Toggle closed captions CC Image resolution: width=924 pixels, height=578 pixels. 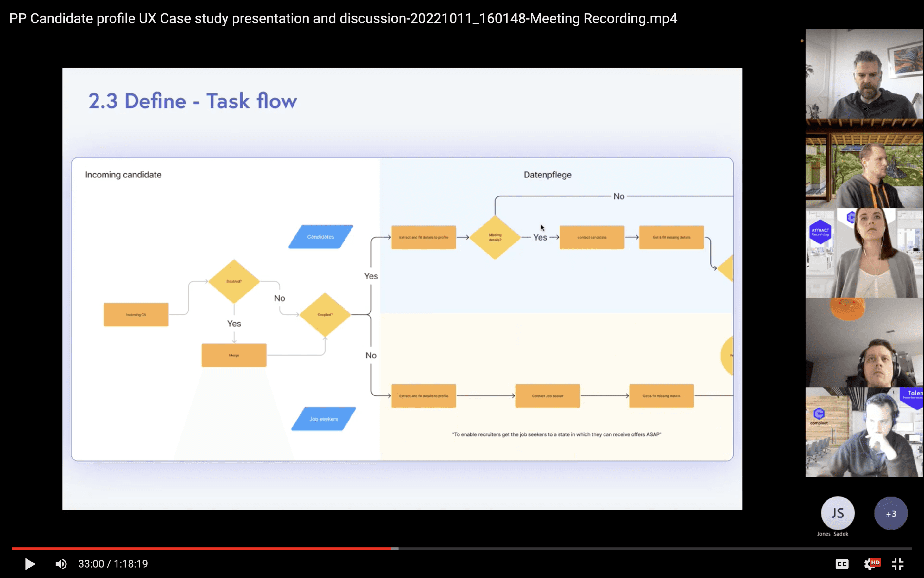coord(842,564)
